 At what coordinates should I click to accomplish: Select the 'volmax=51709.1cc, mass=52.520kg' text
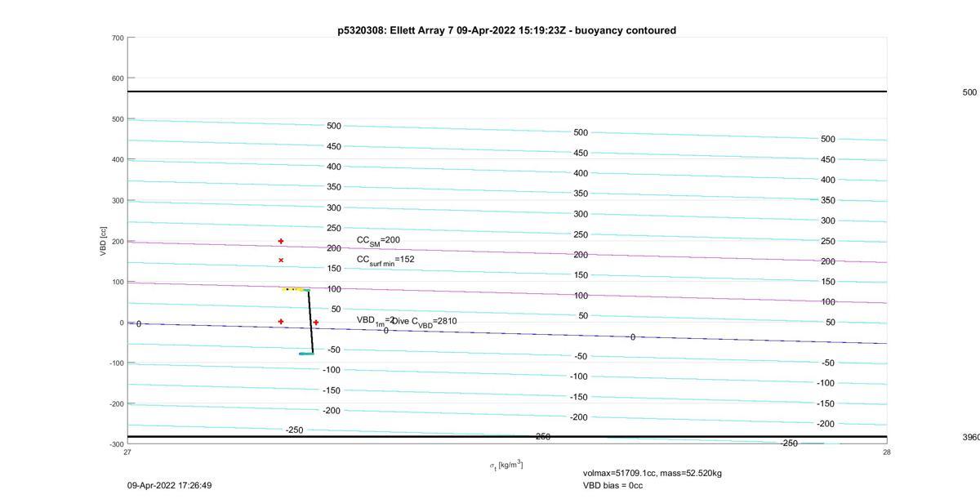tap(653, 473)
